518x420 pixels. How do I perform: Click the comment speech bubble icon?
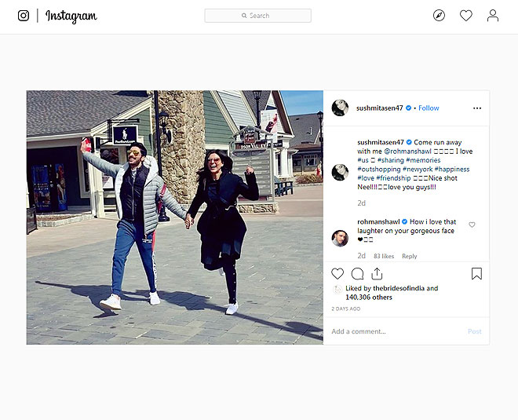coord(357,274)
